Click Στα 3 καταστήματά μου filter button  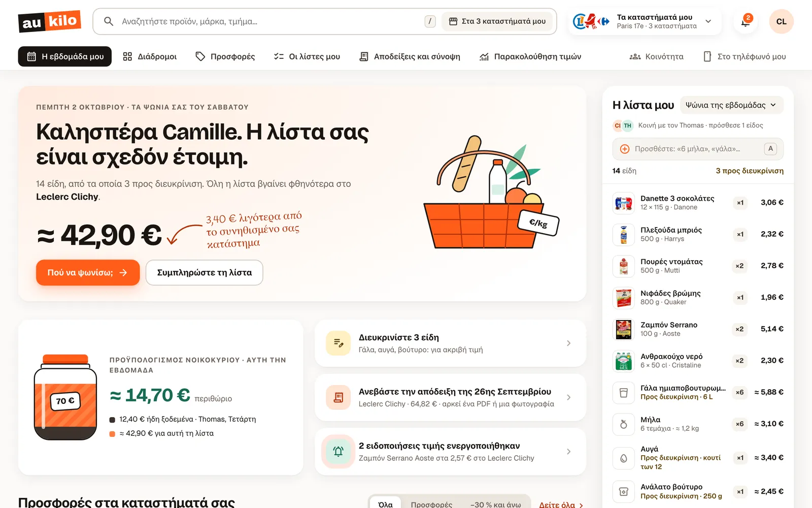(497, 21)
